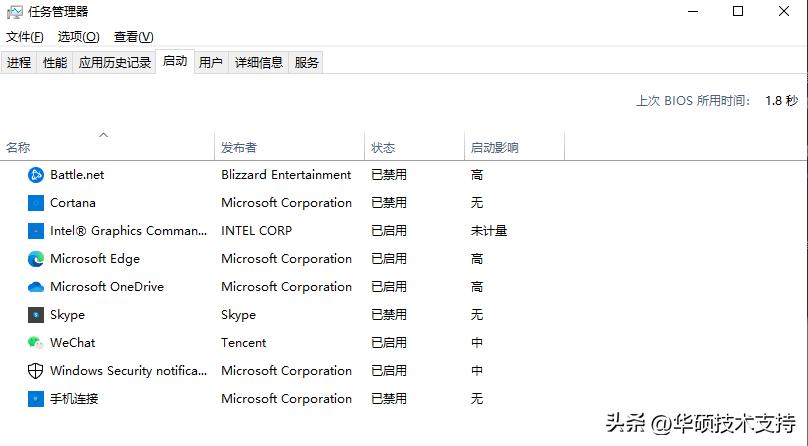Image resolution: width=808 pixels, height=446 pixels.
Task: Click Intel Graphics' 未计量 impact value
Action: [489, 231]
